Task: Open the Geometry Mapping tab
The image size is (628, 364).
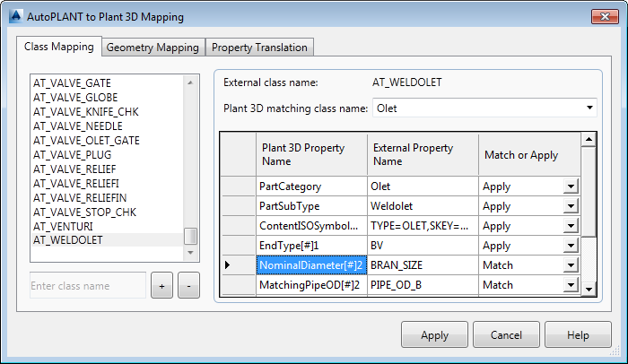Action: click(x=153, y=48)
